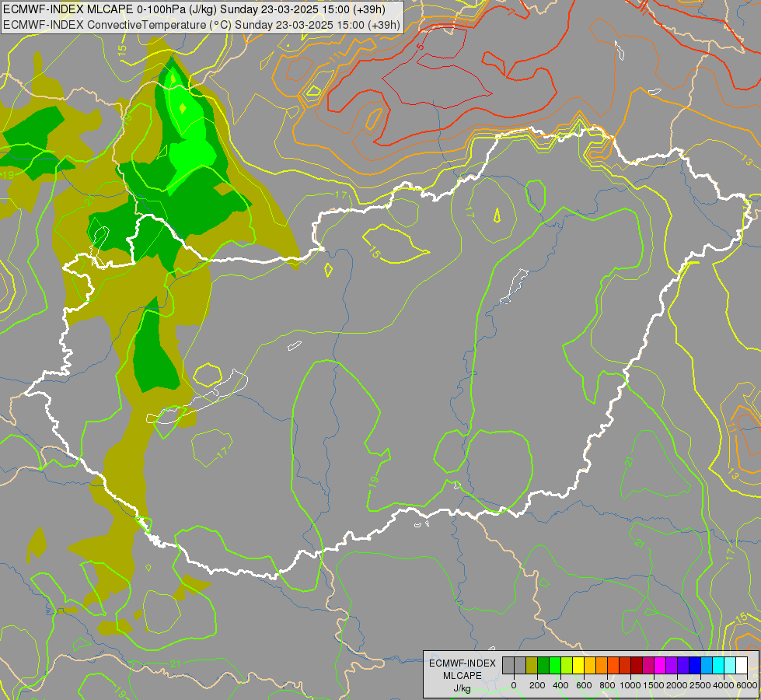This screenshot has height=700, width=761.
Task: Click the red contour label 5
Action: click(421, 47)
